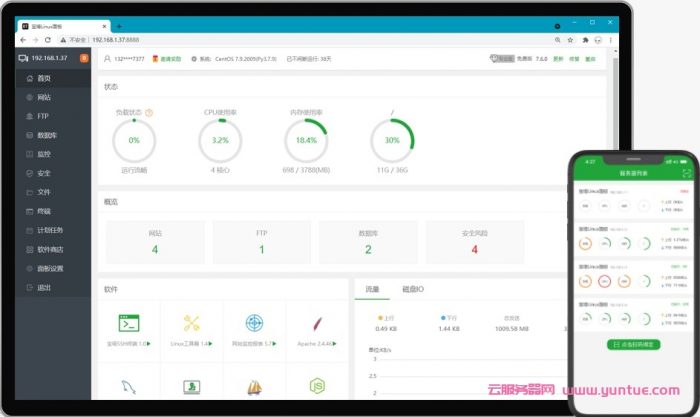This screenshot has height=417, width=700.
Task: Click the MySQL dolphin icon
Action: pos(129,386)
